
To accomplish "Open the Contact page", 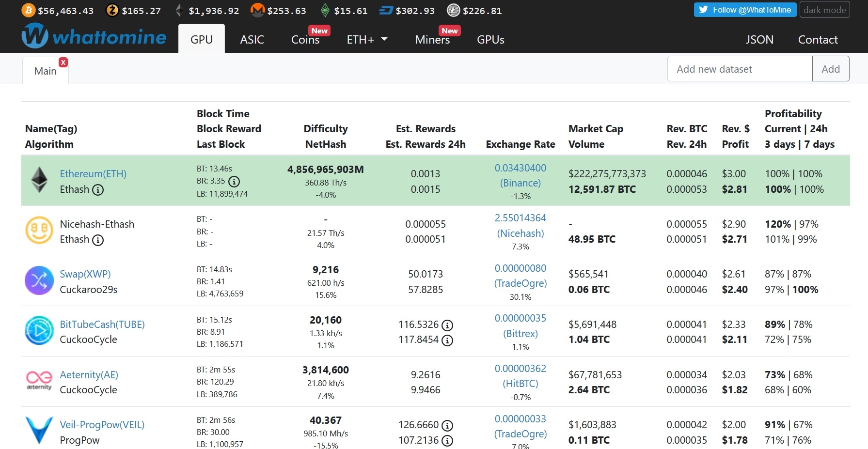I will pyautogui.click(x=818, y=40).
